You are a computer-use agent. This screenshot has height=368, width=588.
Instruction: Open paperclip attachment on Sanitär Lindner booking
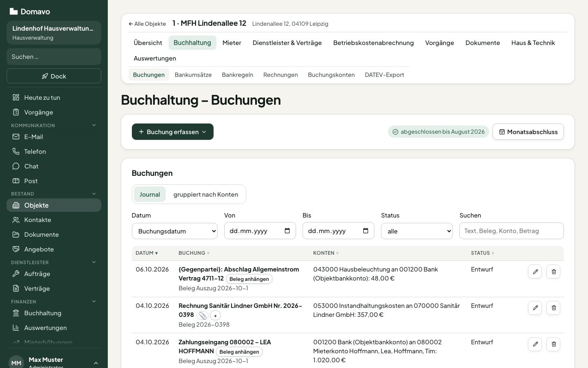(x=202, y=315)
